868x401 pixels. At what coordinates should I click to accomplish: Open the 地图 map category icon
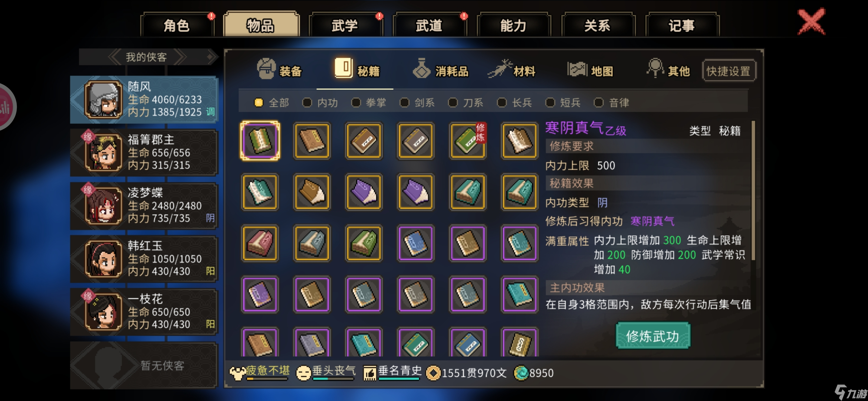[x=577, y=69]
